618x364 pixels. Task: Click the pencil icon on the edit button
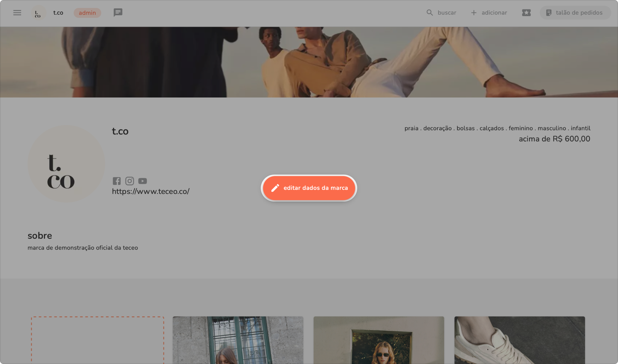tap(275, 188)
